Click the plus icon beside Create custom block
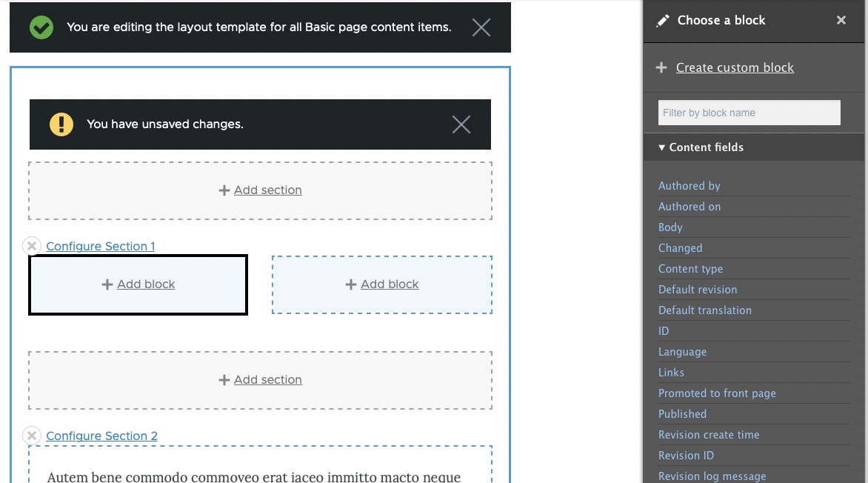 tap(661, 67)
